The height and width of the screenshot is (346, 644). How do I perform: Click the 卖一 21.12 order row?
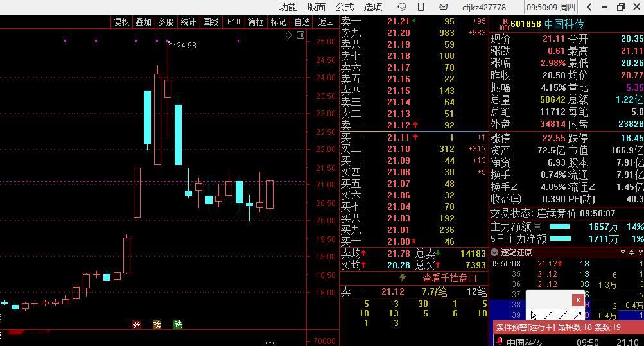pos(414,125)
